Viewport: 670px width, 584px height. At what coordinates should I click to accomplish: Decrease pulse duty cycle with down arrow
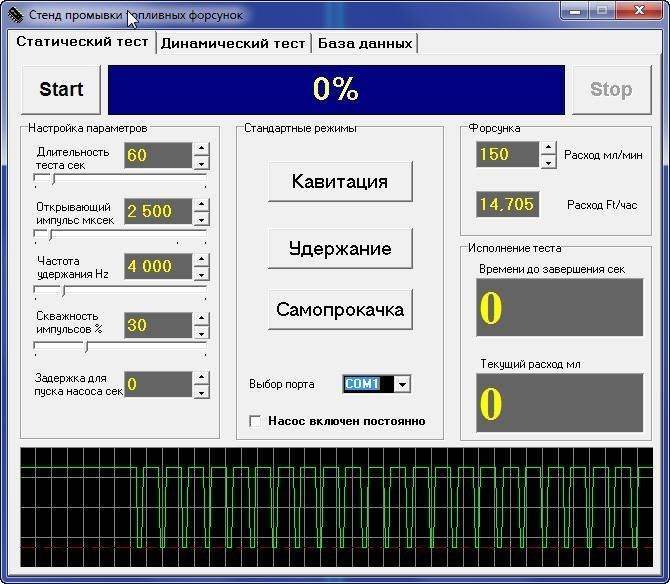(x=201, y=332)
